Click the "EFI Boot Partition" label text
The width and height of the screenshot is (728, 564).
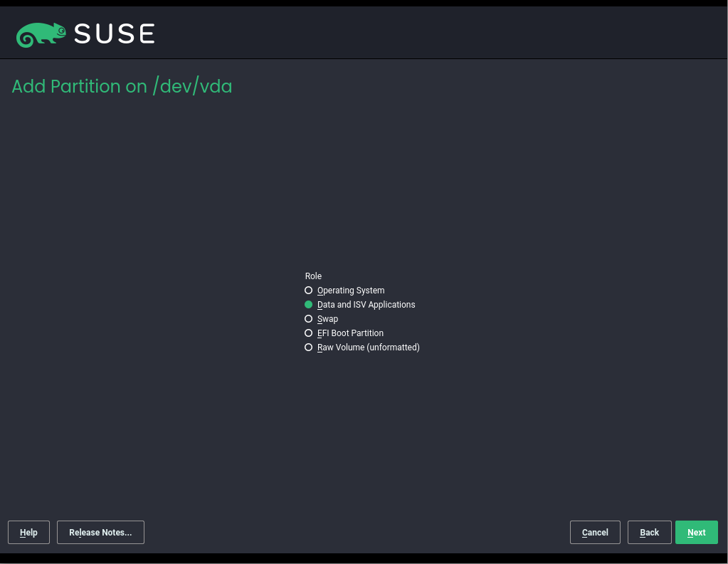pos(350,333)
